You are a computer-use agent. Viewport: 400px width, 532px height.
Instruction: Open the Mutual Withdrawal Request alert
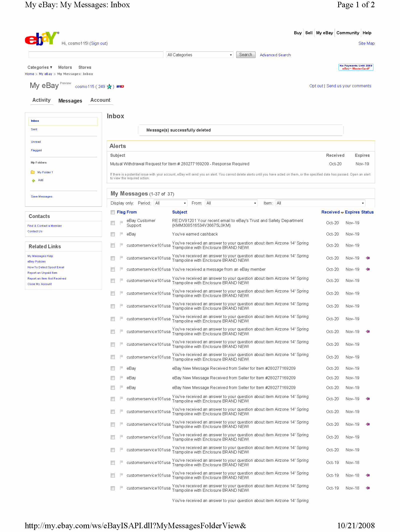pyautogui.click(x=180, y=164)
